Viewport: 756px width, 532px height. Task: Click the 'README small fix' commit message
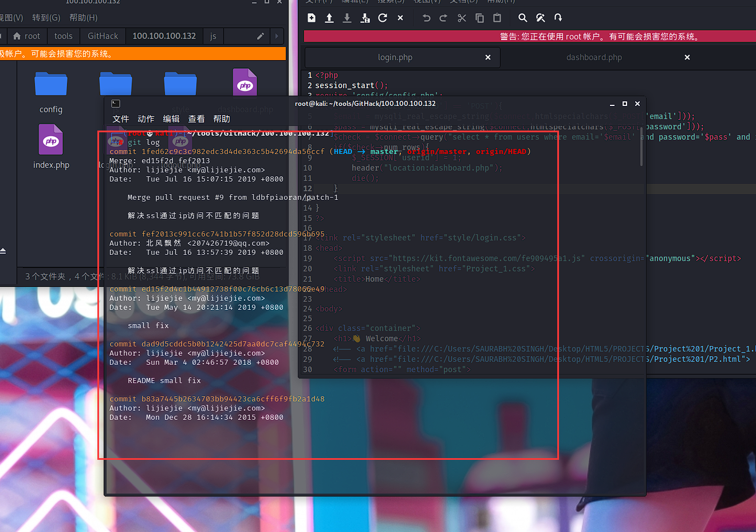(164, 381)
